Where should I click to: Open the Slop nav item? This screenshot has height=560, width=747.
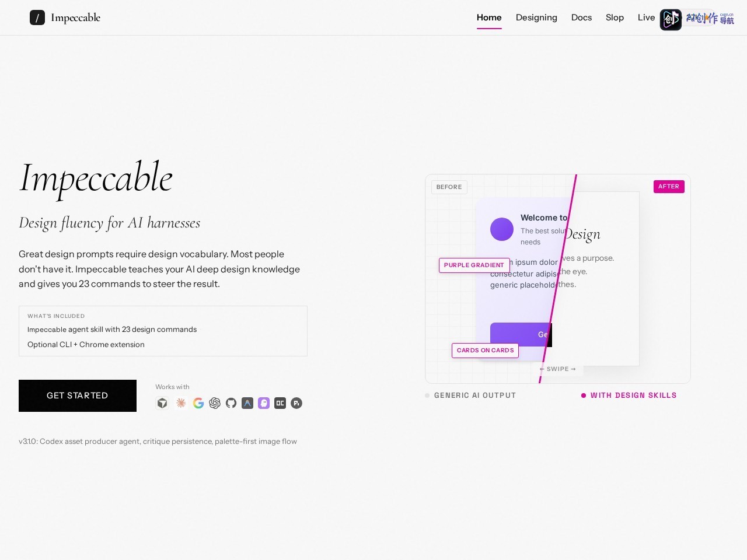[x=615, y=17]
